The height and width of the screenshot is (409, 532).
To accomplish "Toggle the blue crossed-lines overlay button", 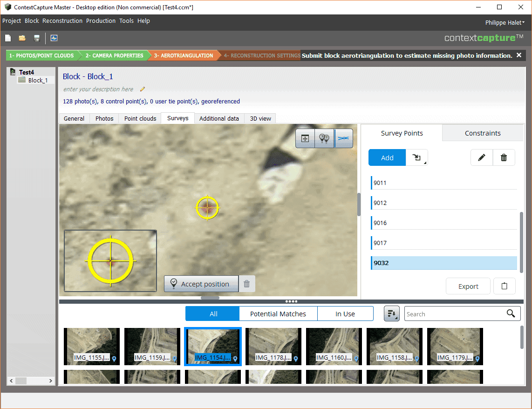I will pyautogui.click(x=344, y=138).
